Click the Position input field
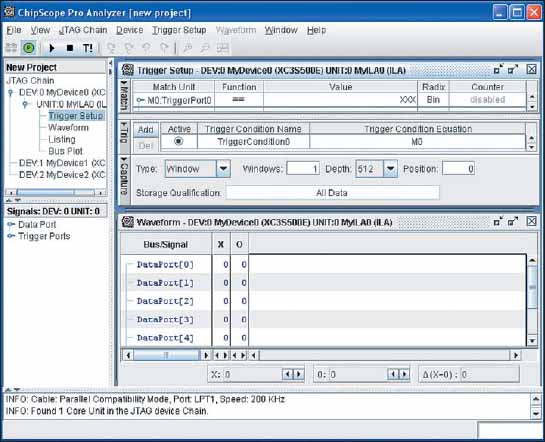Viewport: 545px width, 442px height. [458, 169]
